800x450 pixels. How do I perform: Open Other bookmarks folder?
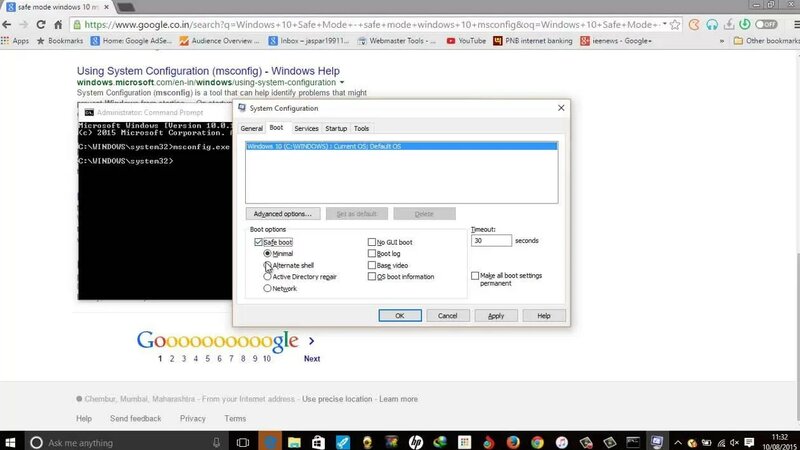tap(766, 41)
